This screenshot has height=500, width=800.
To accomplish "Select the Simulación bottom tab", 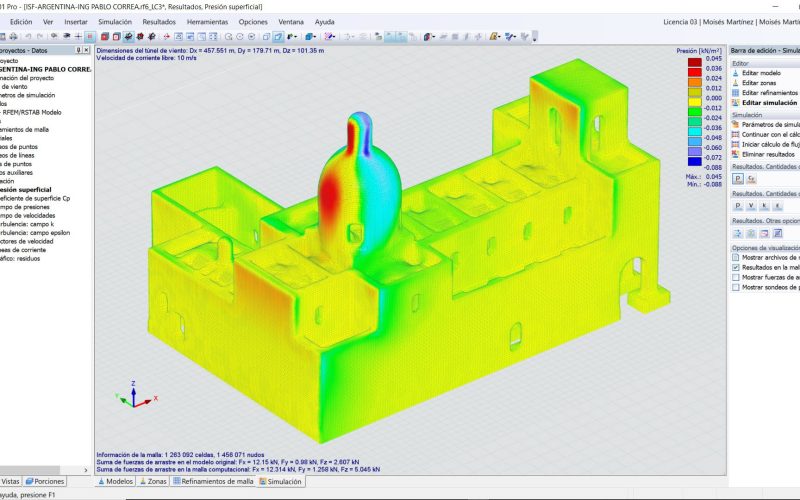I will pyautogui.click(x=281, y=481).
